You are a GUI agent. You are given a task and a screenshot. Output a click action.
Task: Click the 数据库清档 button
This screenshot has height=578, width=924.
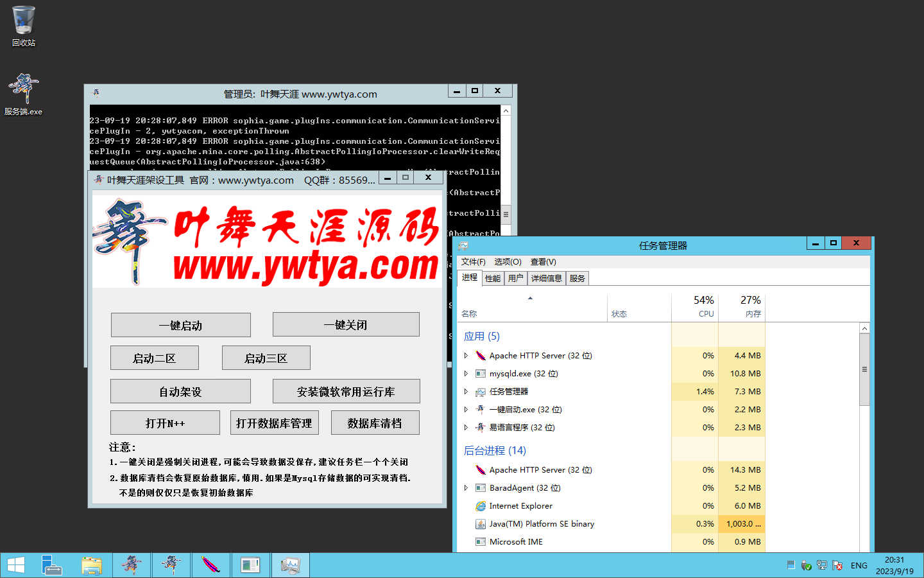[375, 423]
